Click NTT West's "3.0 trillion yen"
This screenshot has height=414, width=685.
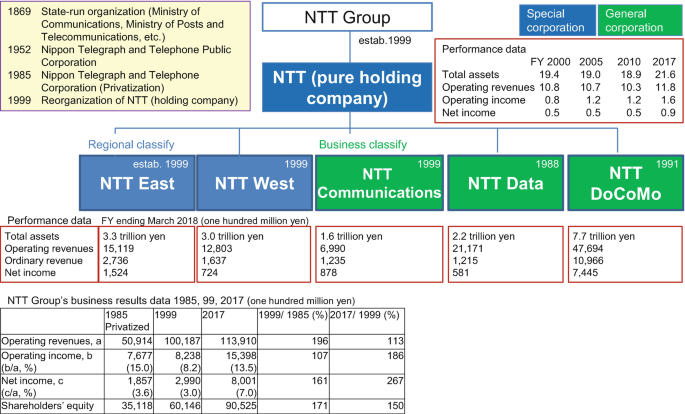click(x=232, y=236)
